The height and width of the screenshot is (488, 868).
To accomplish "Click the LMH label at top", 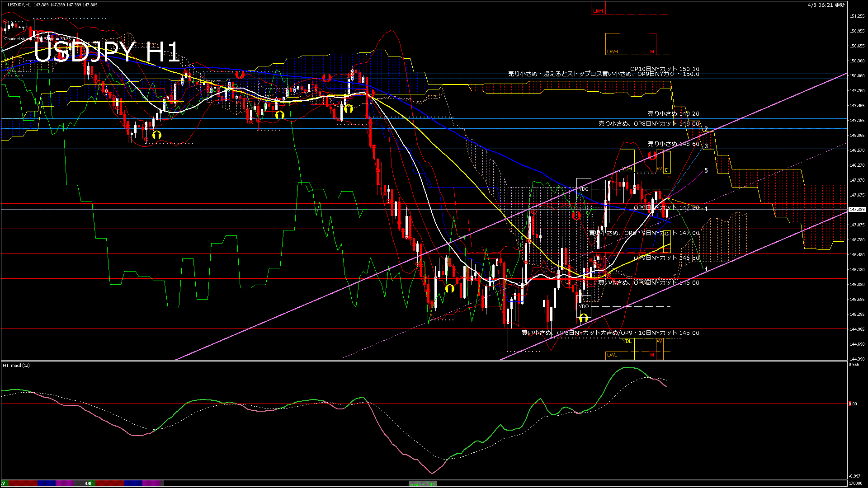I will coord(598,11).
